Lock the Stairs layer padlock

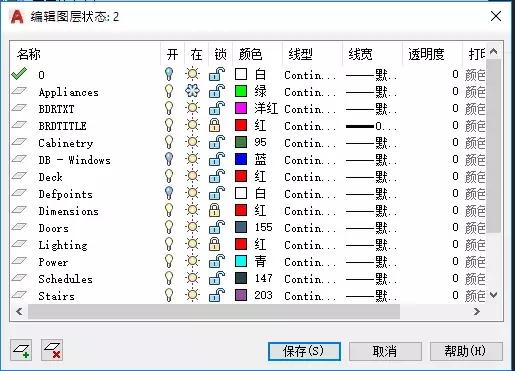[x=217, y=295]
